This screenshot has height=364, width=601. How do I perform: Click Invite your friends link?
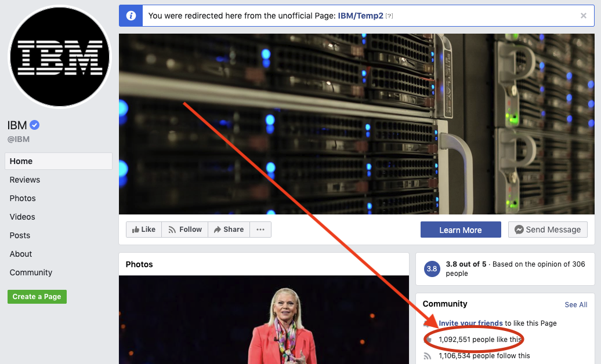[x=470, y=323]
